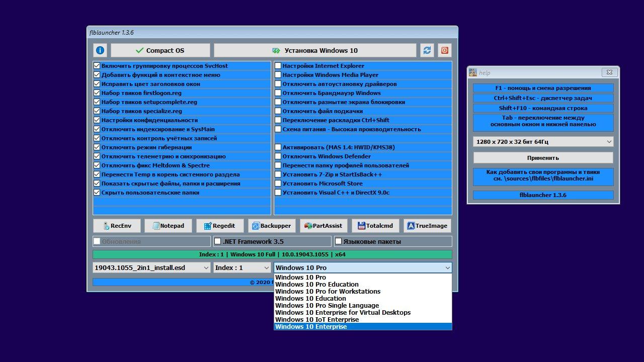Screen dimensions: 644x362
Task: Open the install.esd file dropdown
Action: [x=151, y=268]
